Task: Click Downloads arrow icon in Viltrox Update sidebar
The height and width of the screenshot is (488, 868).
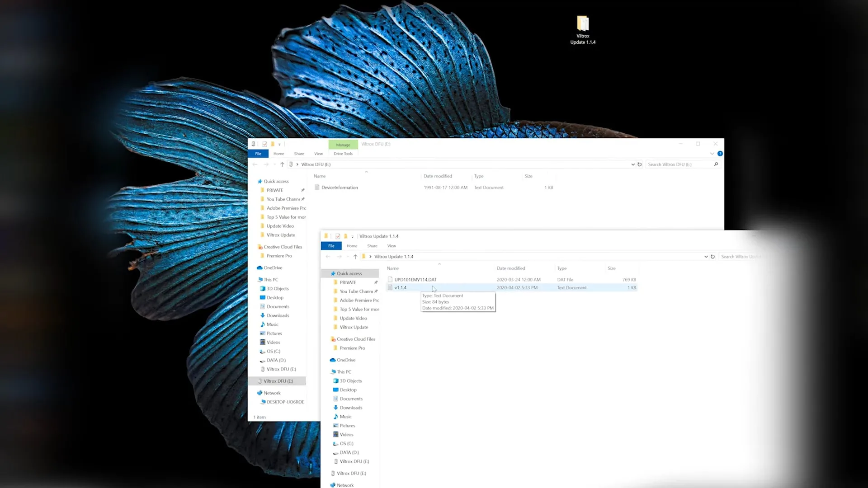Action: tap(335, 408)
